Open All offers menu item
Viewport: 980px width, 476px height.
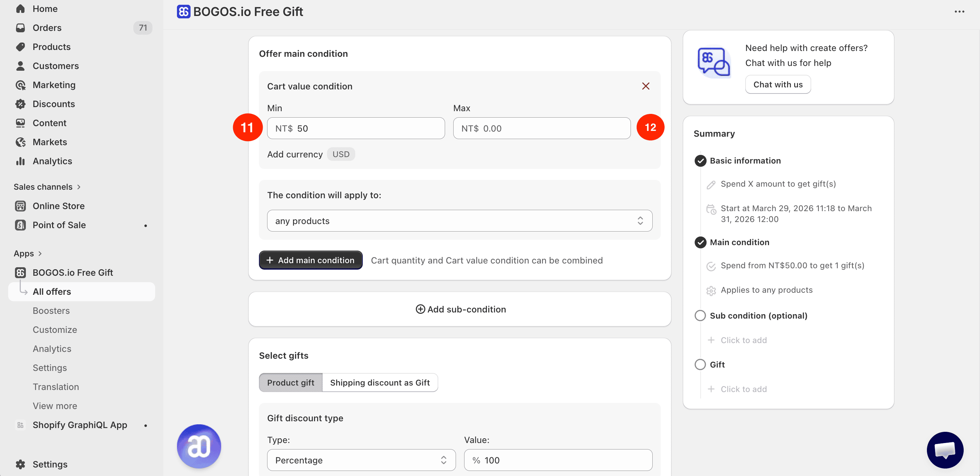coord(81,291)
